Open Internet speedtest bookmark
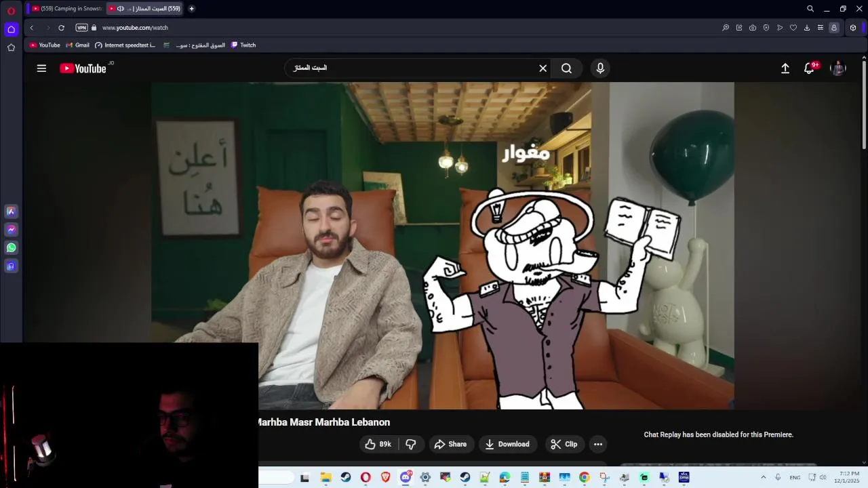Screen dimensions: 868x488 (x=125, y=45)
